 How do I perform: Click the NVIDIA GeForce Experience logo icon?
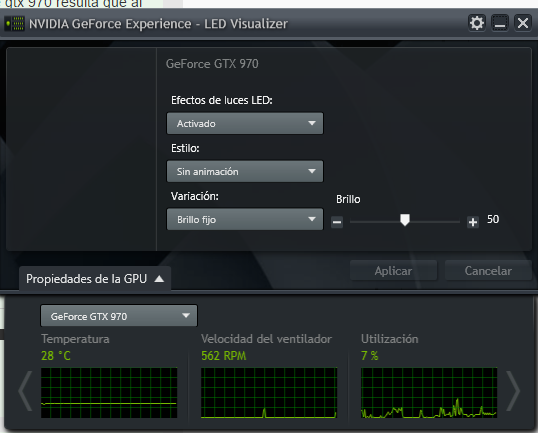pos(14,24)
